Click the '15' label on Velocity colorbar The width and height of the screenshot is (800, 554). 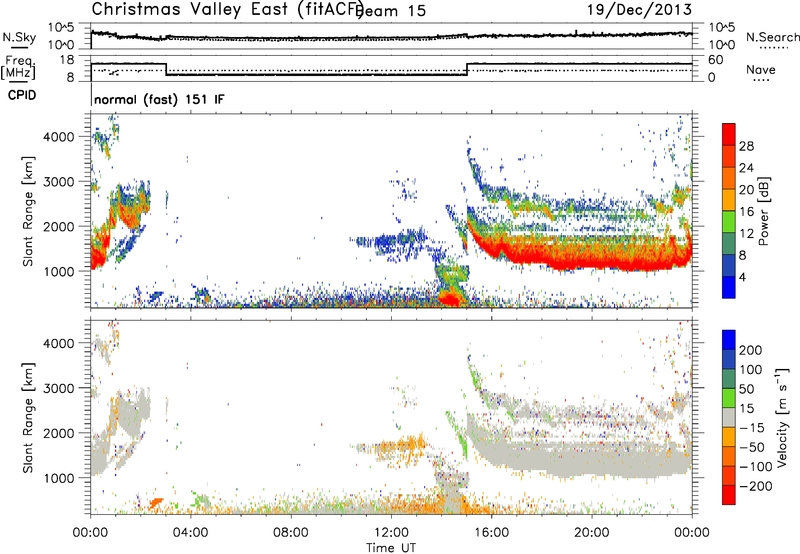coord(746,409)
